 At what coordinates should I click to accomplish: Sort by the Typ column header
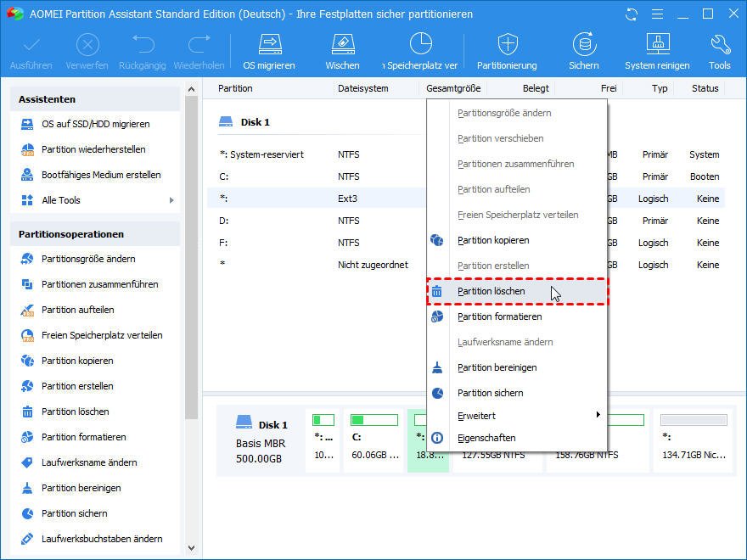click(x=660, y=88)
